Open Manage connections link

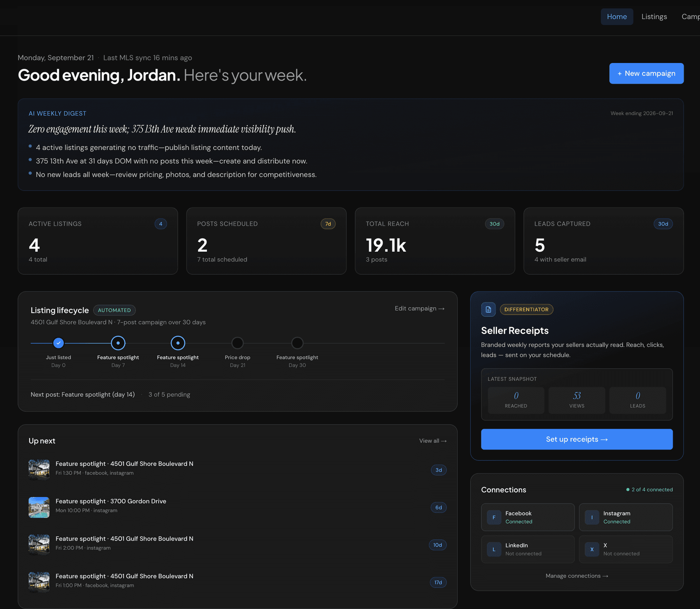pos(577,576)
